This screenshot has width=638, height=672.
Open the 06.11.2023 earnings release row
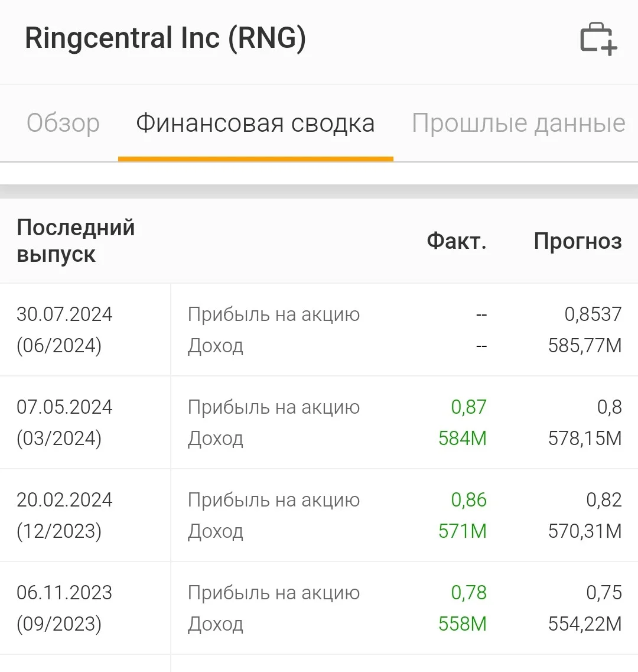[x=319, y=608]
